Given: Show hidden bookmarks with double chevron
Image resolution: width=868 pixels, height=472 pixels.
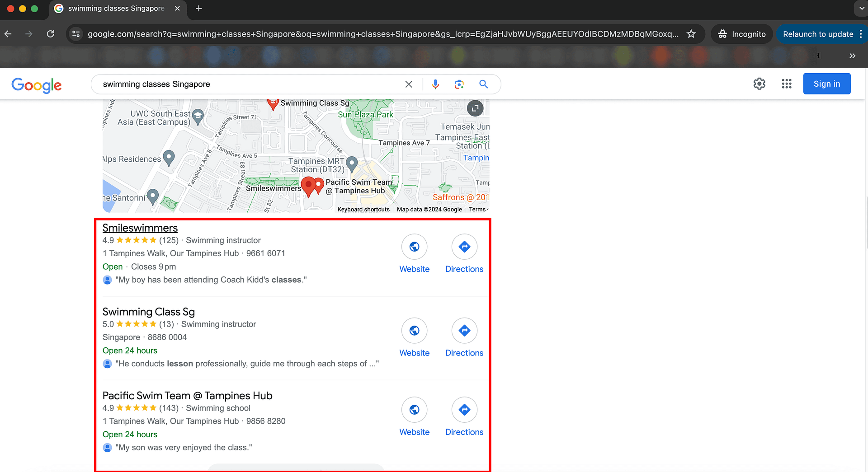Looking at the screenshot, I should tap(852, 56).
